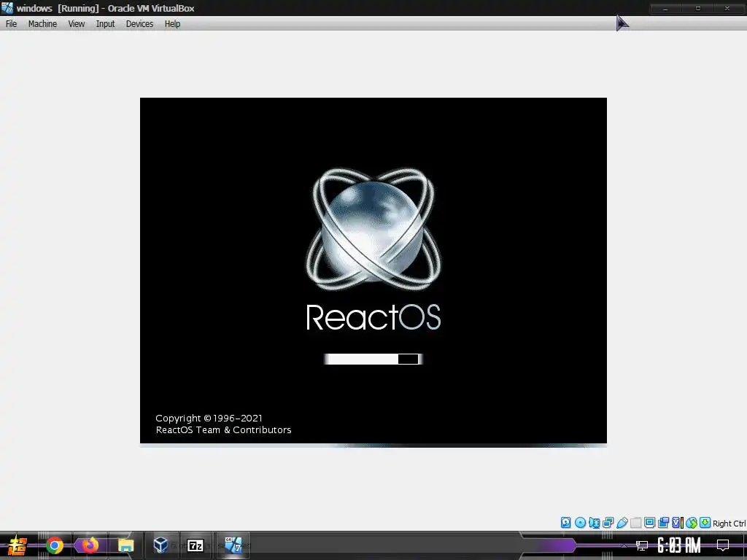Open the Devices menu
Viewport: 747px width, 560px height.
pyautogui.click(x=139, y=24)
